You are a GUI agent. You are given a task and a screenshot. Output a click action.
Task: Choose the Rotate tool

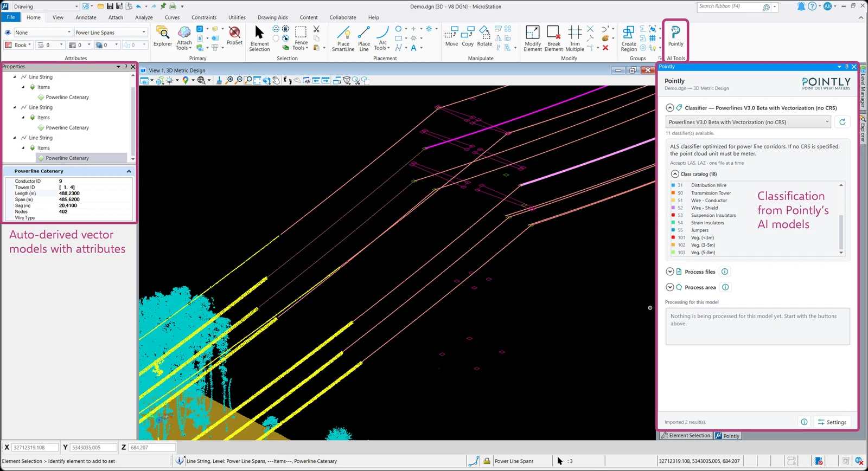click(484, 36)
